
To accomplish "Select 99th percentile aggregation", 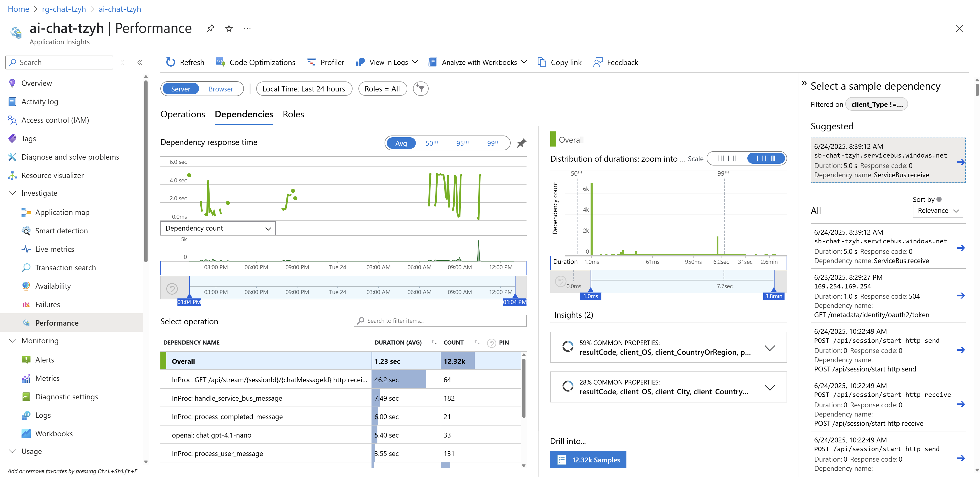I will [493, 143].
